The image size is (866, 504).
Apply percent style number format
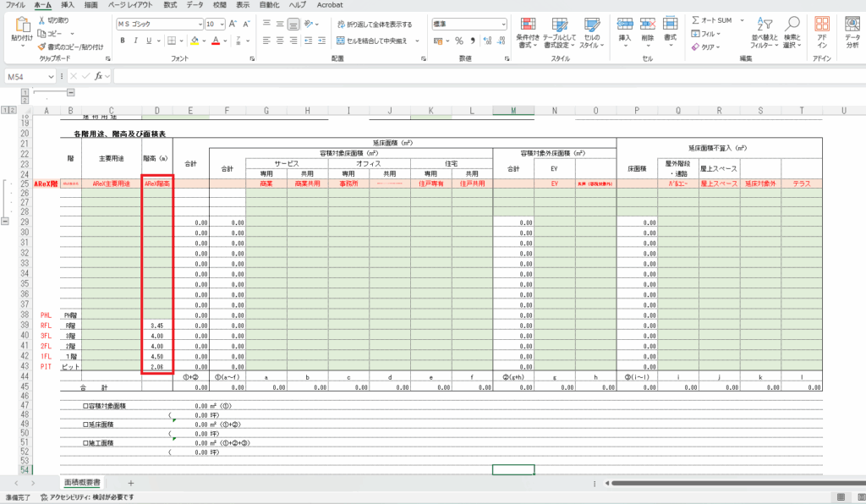click(x=459, y=41)
